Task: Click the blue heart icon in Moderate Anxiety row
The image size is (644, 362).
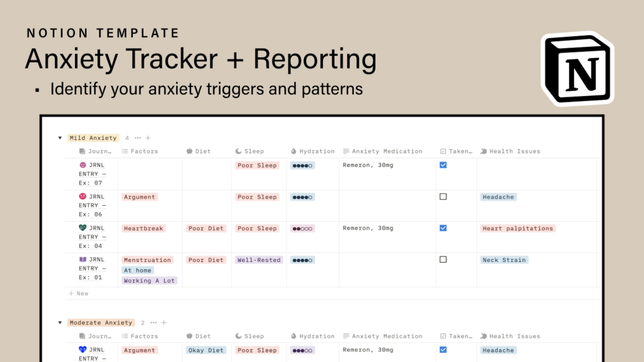Action: (x=83, y=350)
